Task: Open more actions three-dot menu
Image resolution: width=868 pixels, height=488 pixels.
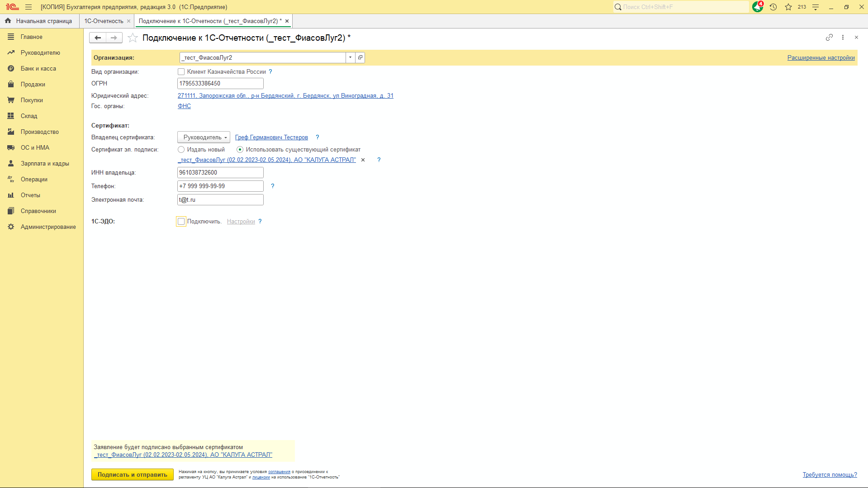Action: 843,38
